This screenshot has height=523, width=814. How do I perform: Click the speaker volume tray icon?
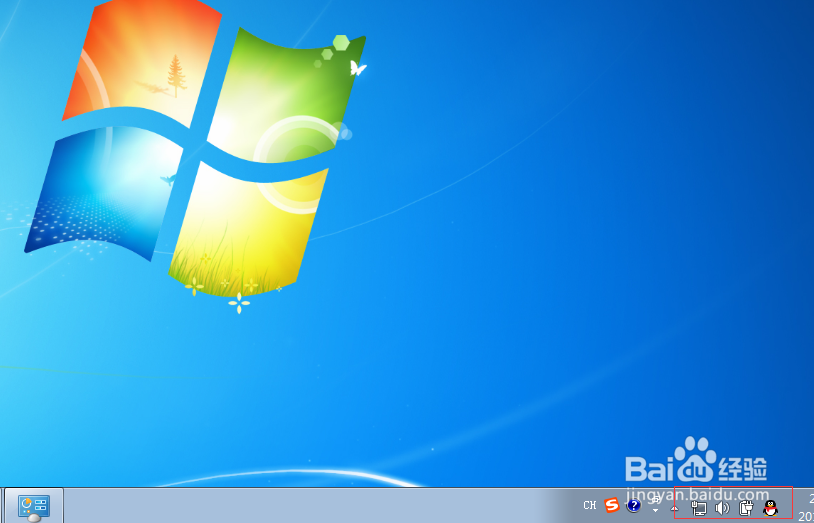(722, 508)
